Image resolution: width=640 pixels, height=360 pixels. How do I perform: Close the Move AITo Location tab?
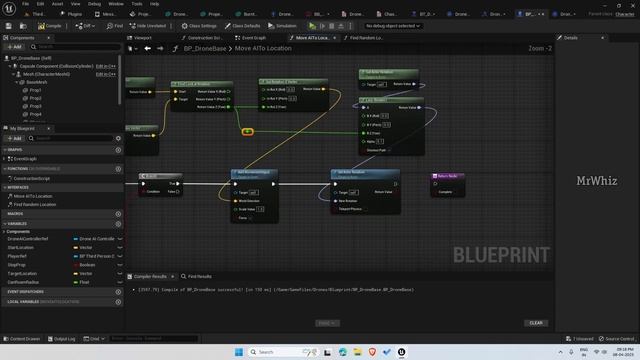(x=335, y=38)
